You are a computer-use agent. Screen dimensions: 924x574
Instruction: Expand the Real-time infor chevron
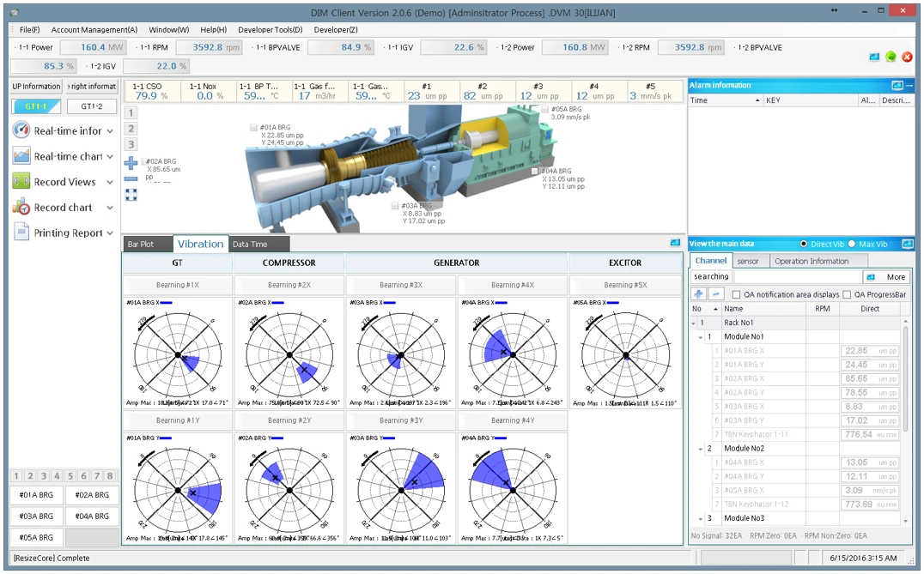(110, 131)
